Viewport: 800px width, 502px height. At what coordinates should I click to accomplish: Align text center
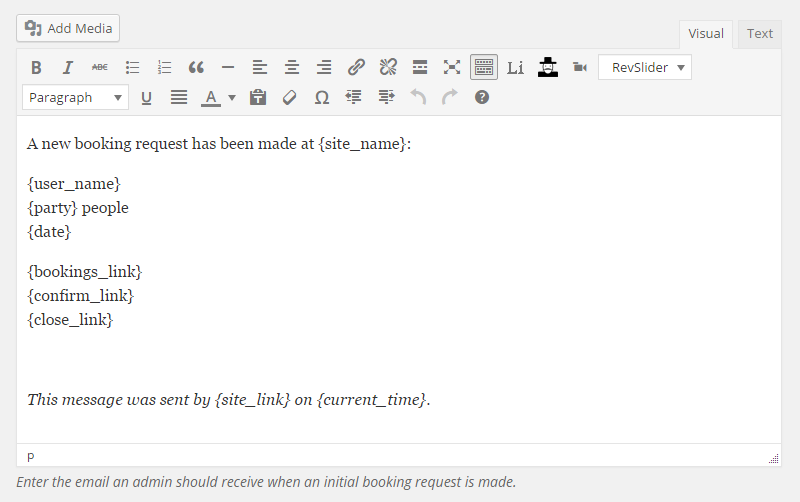click(292, 67)
